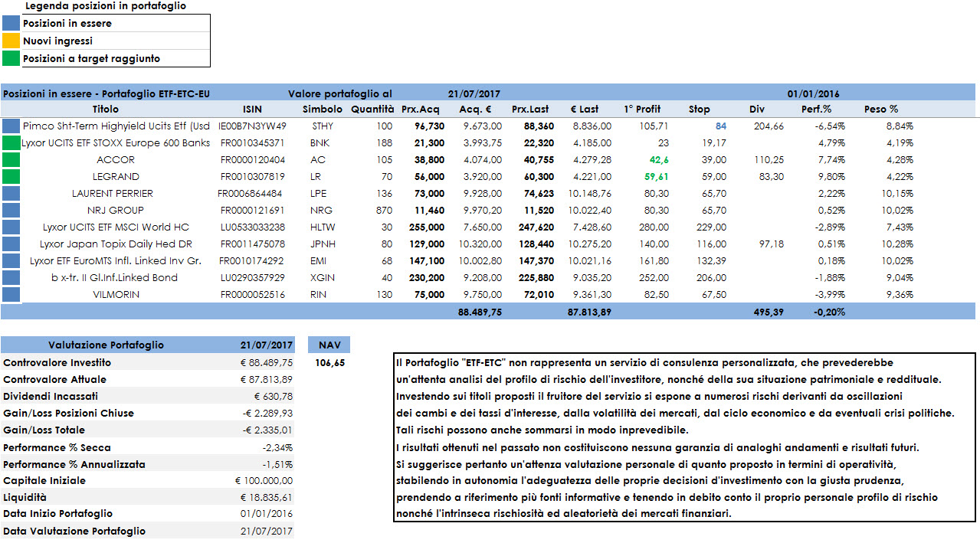This screenshot has height=543, width=980.
Task: Click the green status square beside LEGRAND
Action: [11, 177]
